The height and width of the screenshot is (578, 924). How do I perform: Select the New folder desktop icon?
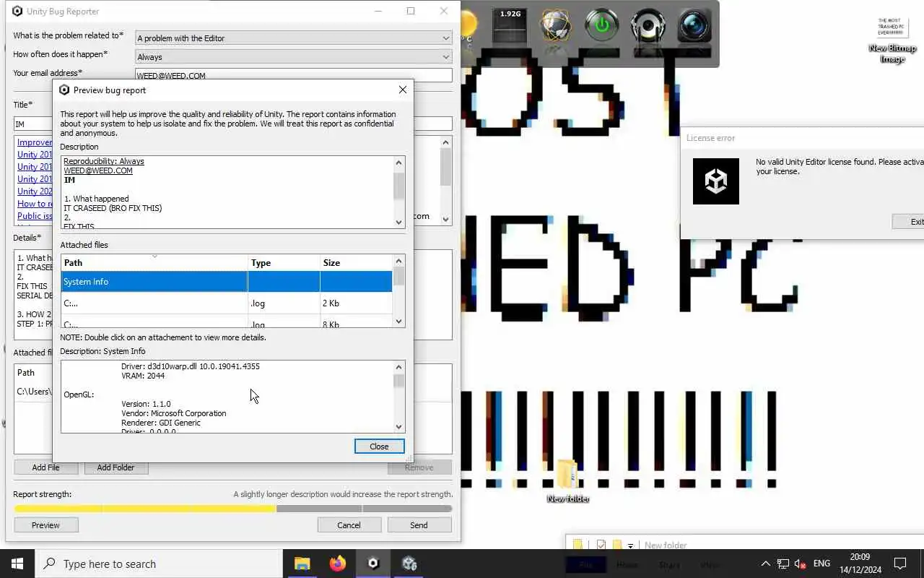coord(567,480)
